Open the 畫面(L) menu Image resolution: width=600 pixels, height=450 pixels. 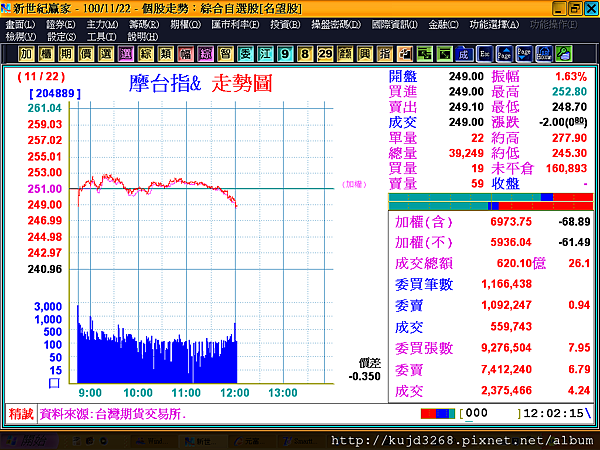click(20, 25)
